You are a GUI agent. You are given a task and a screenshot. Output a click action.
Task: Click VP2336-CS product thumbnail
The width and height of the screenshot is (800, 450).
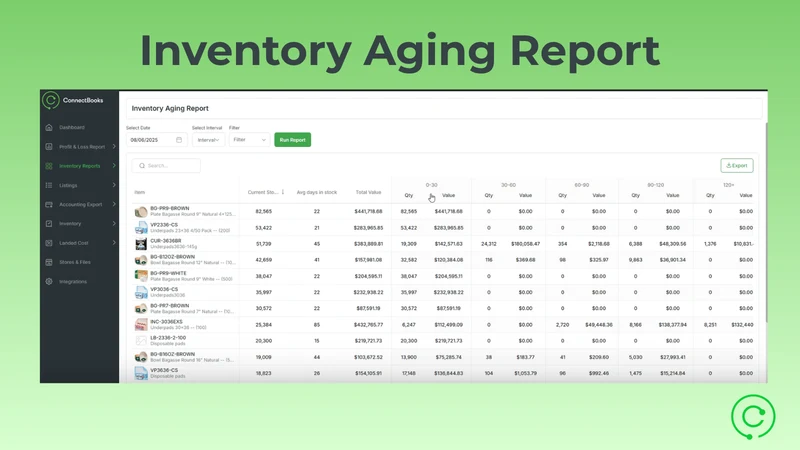tap(141, 228)
